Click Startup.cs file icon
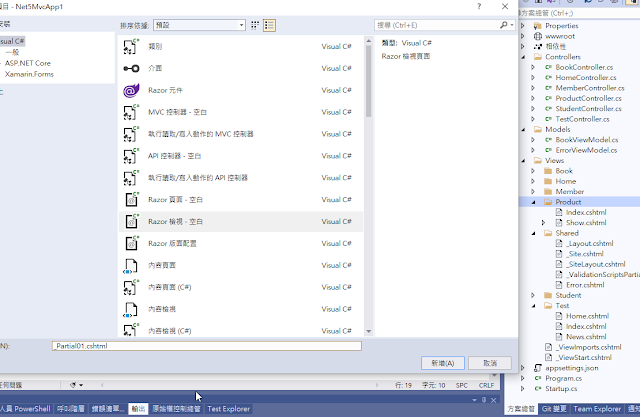Viewport: 640px width, 417px height. tap(538, 388)
